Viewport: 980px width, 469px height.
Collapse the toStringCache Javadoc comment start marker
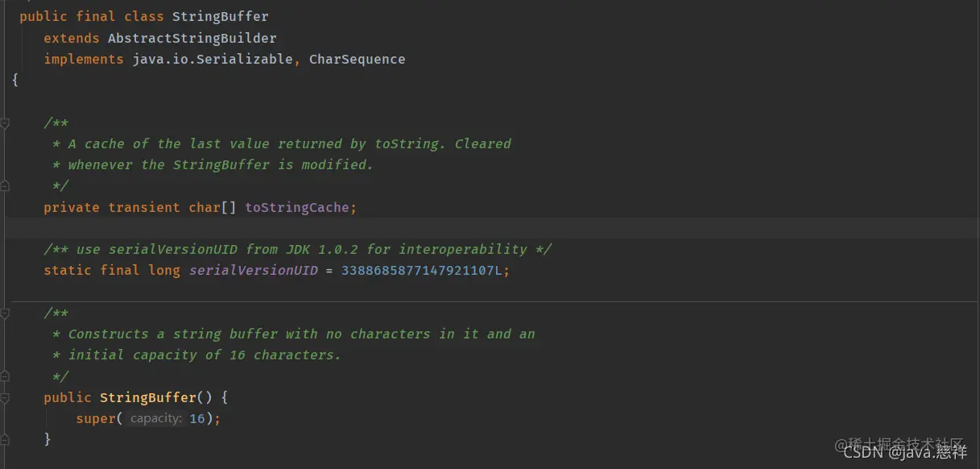(5, 122)
